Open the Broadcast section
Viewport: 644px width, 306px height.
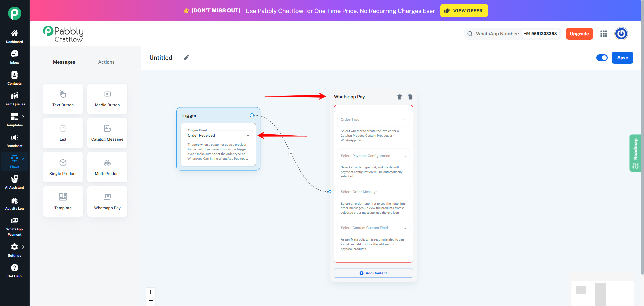[14, 141]
